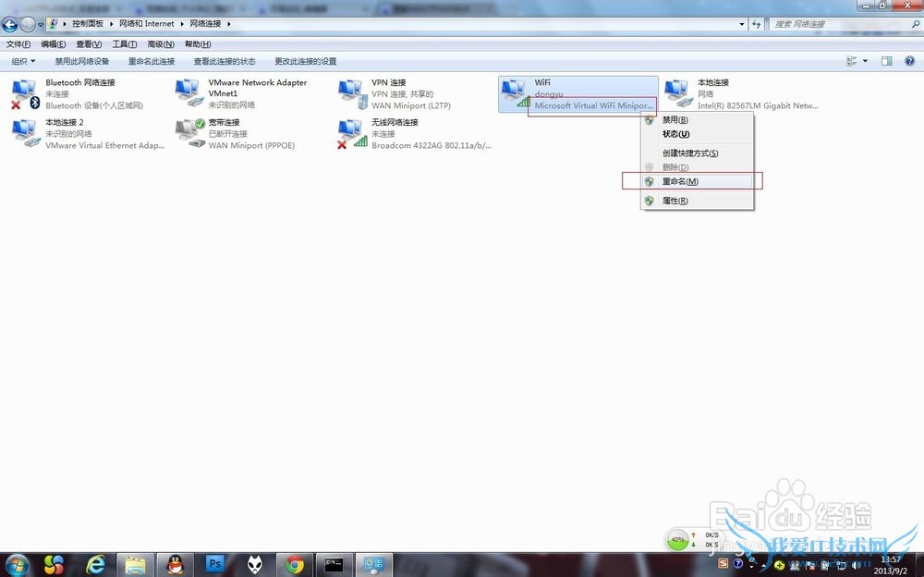Open the foobar2000 alien-face taskbar icon
Viewport: 924px width, 577px height.
click(x=255, y=565)
